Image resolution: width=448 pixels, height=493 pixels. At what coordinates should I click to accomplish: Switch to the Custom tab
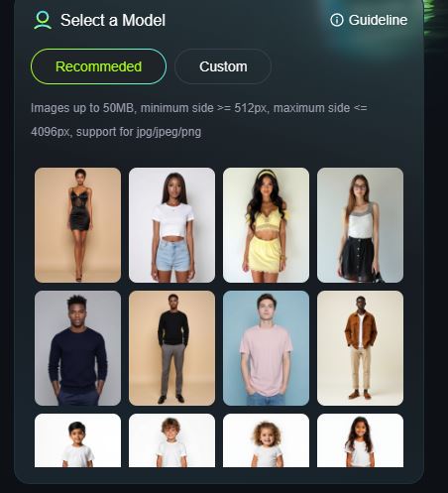click(x=223, y=66)
